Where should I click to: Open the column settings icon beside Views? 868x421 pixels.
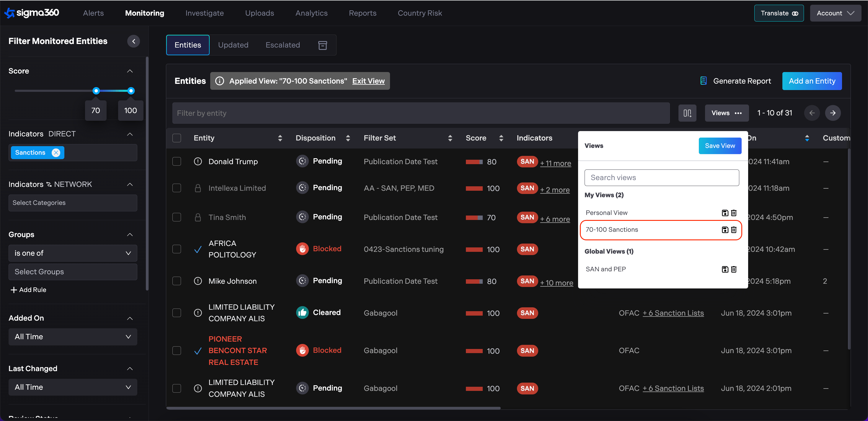[687, 113]
